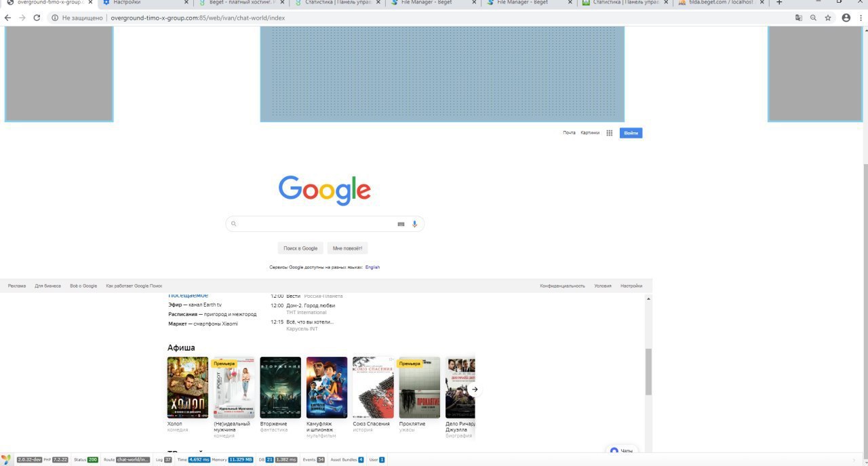Image resolution: width=868 pixels, height=466 pixels.
Task: Open 'Дом-2. Город любви' TV listing
Action: (311, 305)
